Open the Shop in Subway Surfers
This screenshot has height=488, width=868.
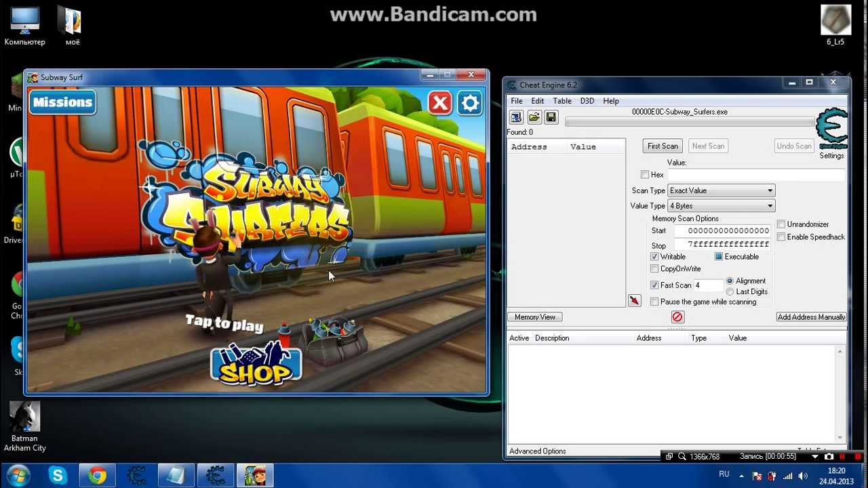coord(256,365)
